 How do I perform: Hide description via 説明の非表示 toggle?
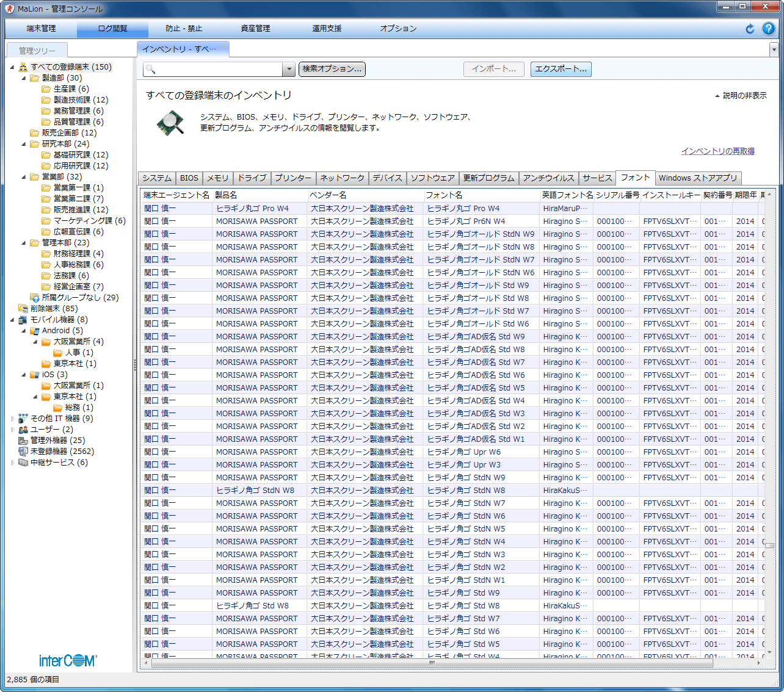(x=741, y=96)
